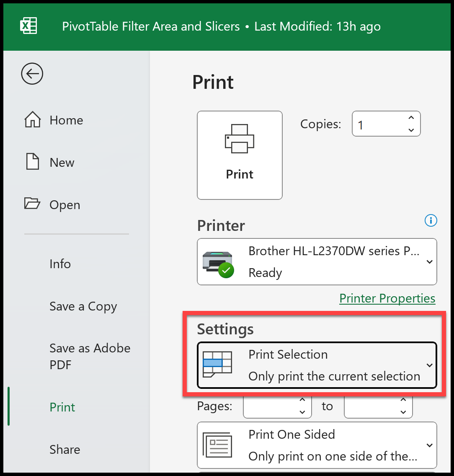
Task: Click the Open folder icon
Action: (33, 204)
